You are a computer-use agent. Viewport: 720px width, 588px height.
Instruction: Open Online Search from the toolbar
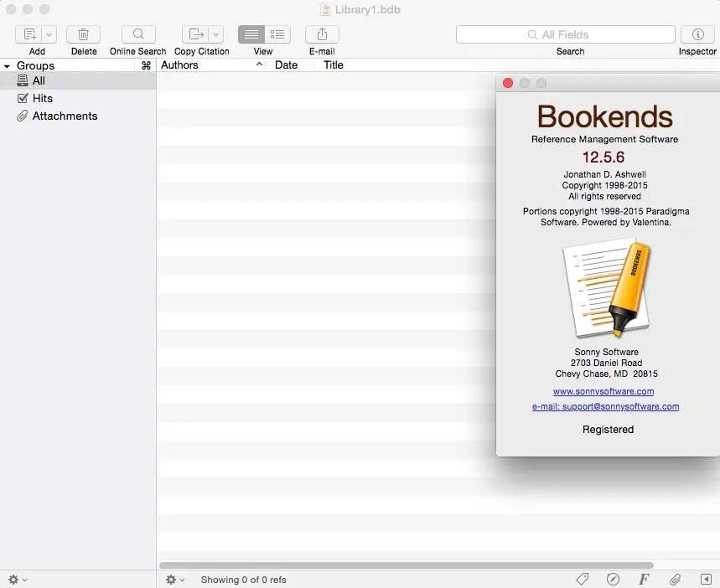click(x=138, y=34)
